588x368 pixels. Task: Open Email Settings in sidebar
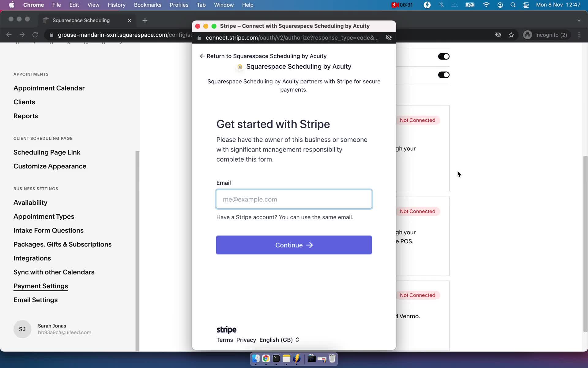point(36,300)
